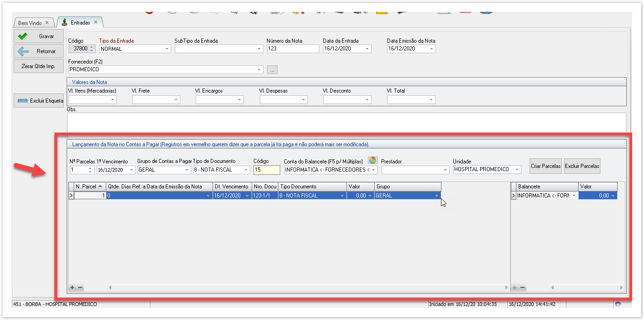The height and width of the screenshot is (320, 644).
Task: Click the Criar Parcelas button
Action: 545,166
